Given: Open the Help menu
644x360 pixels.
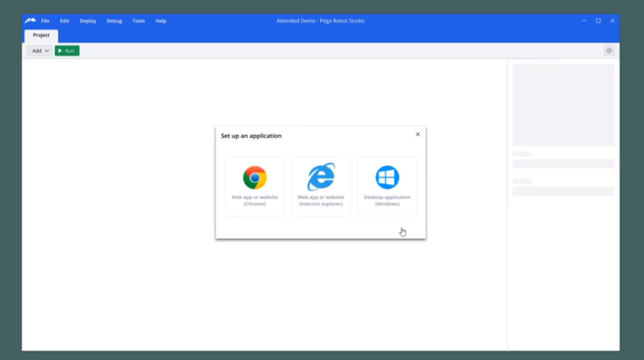Looking at the screenshot, I should coord(161,21).
